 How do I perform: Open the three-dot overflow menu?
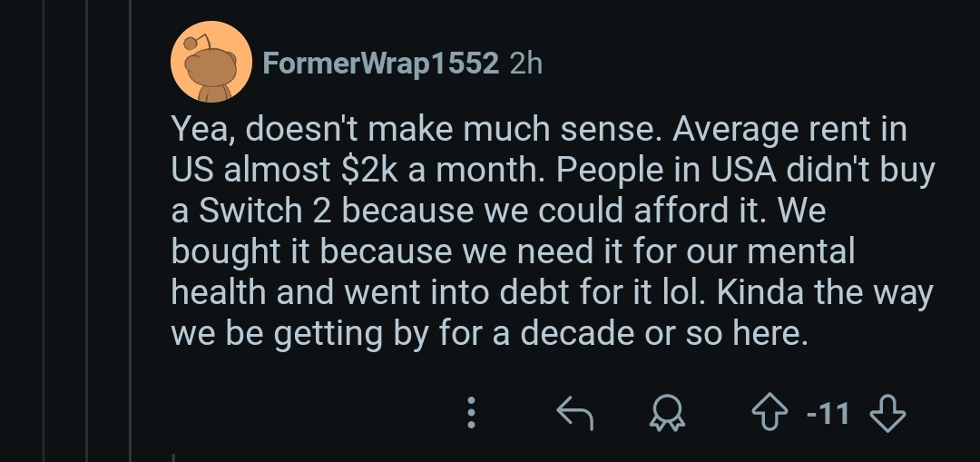tap(472, 413)
